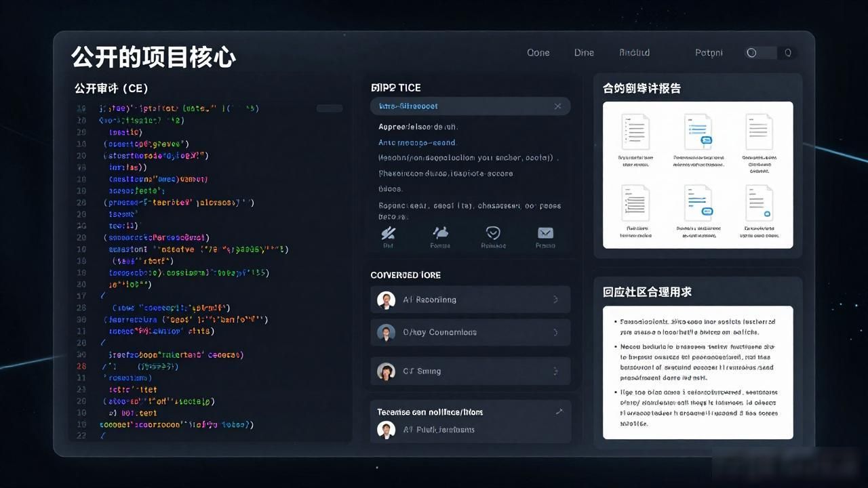Click the avatar beside O/koy Counomions

[x=386, y=332]
